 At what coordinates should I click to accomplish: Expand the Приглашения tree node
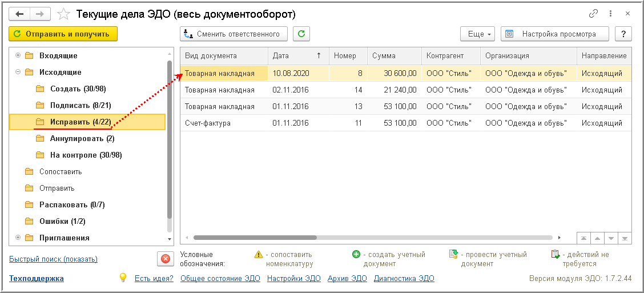(18, 238)
